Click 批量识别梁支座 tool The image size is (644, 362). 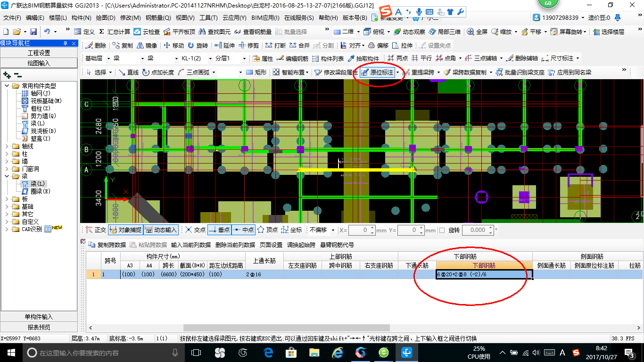[x=520, y=72]
